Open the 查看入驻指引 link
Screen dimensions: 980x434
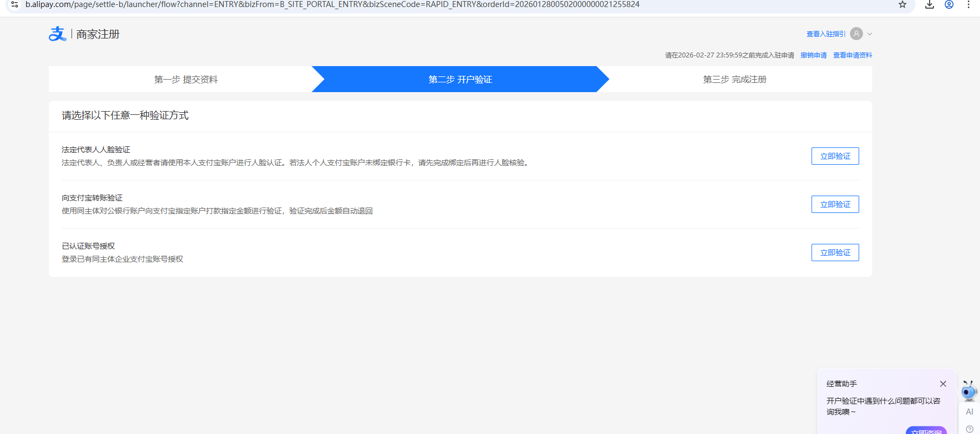pyautogui.click(x=826, y=34)
